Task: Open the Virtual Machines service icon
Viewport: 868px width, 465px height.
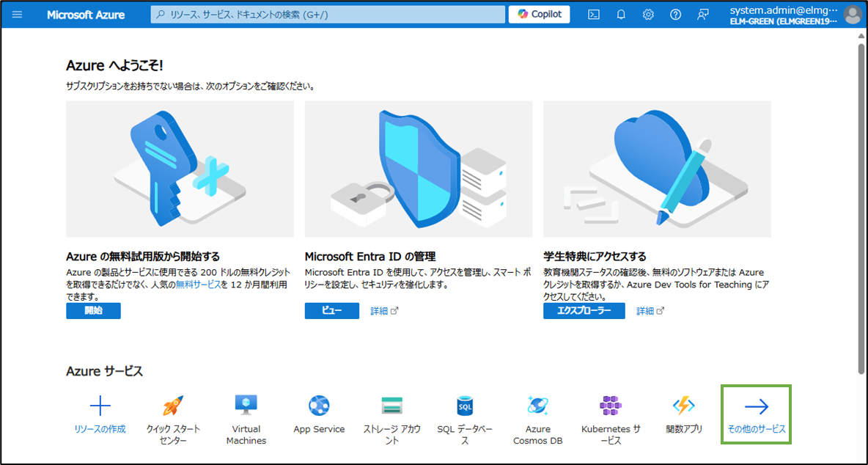Action: (246, 405)
